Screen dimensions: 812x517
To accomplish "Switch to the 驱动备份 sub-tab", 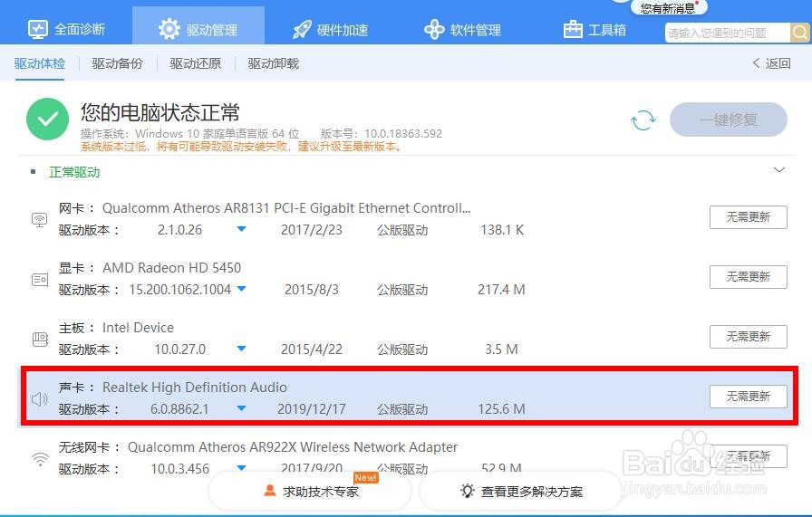I will tap(118, 63).
